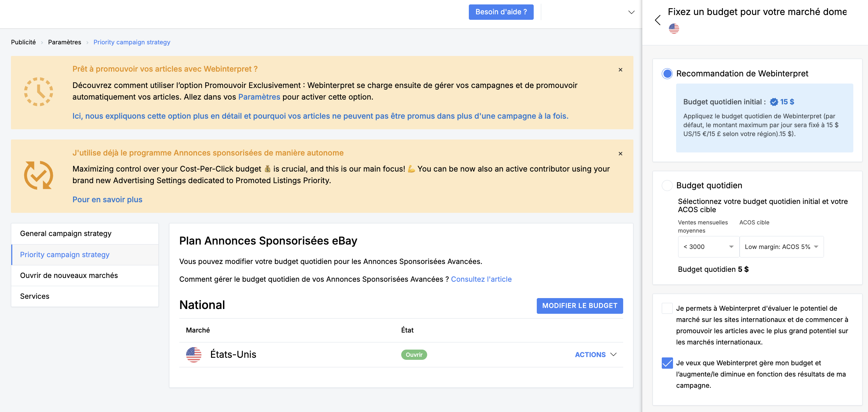Select Recommandation de Webinterpret radio option
Viewport: 868px width, 412px height.
pos(667,74)
